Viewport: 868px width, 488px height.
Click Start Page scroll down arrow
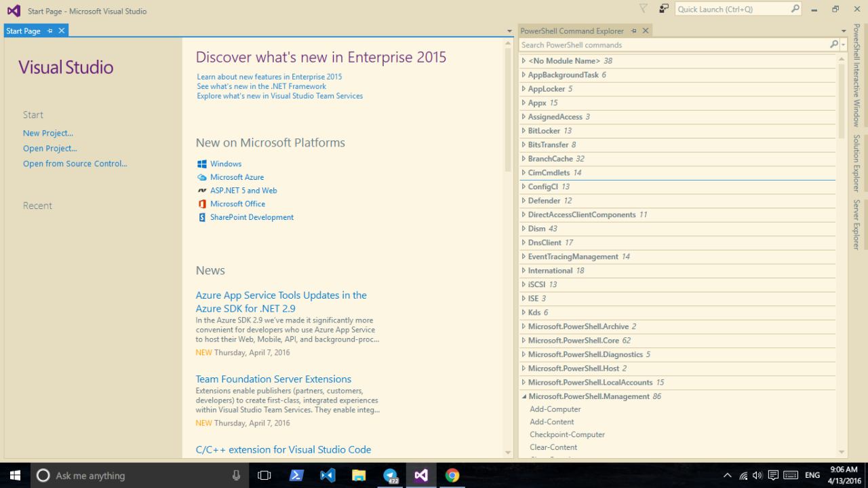(509, 452)
